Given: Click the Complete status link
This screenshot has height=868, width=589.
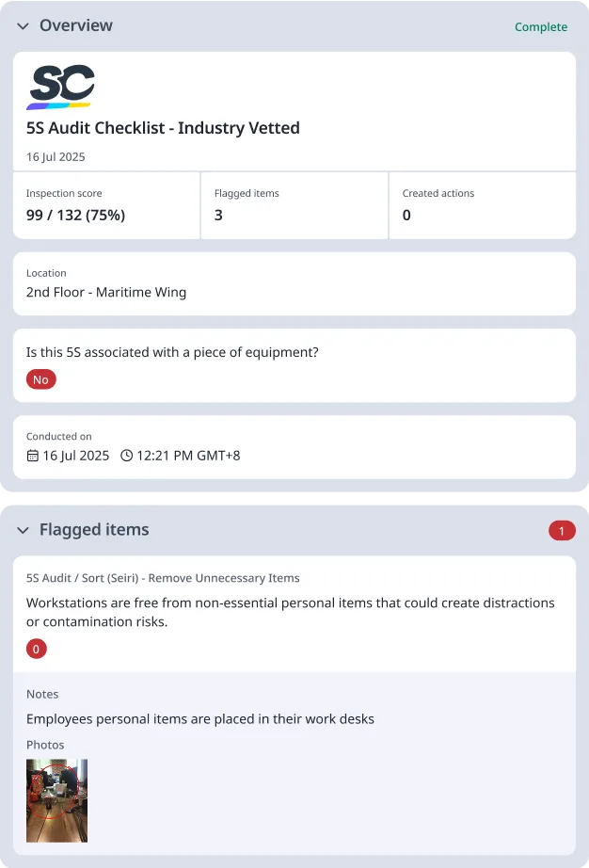Looking at the screenshot, I should tap(541, 27).
